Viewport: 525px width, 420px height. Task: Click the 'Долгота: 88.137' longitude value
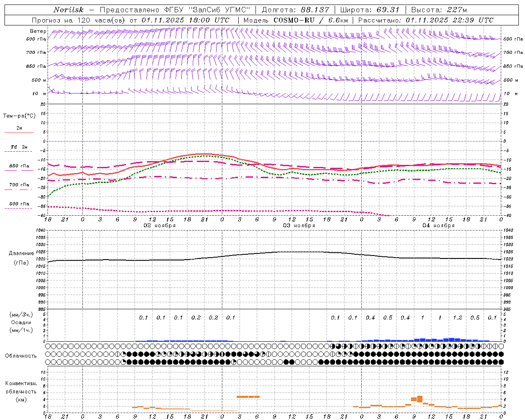click(295, 10)
